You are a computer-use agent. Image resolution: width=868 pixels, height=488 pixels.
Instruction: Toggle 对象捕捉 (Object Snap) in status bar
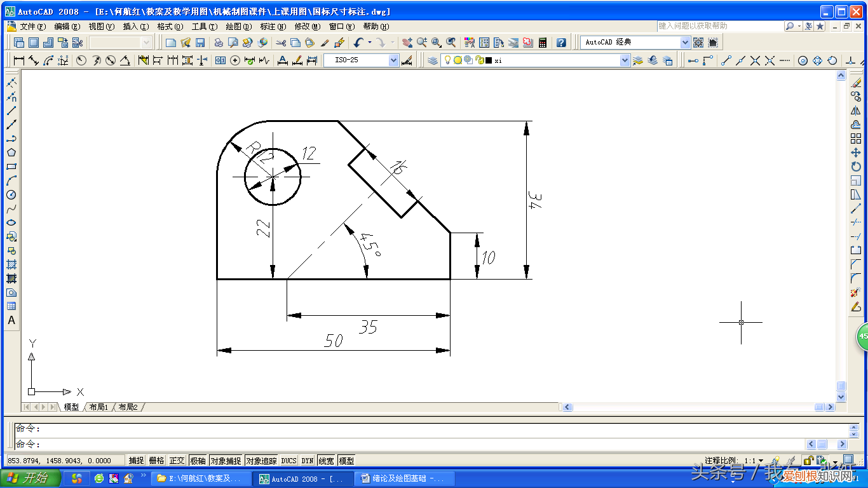226,461
